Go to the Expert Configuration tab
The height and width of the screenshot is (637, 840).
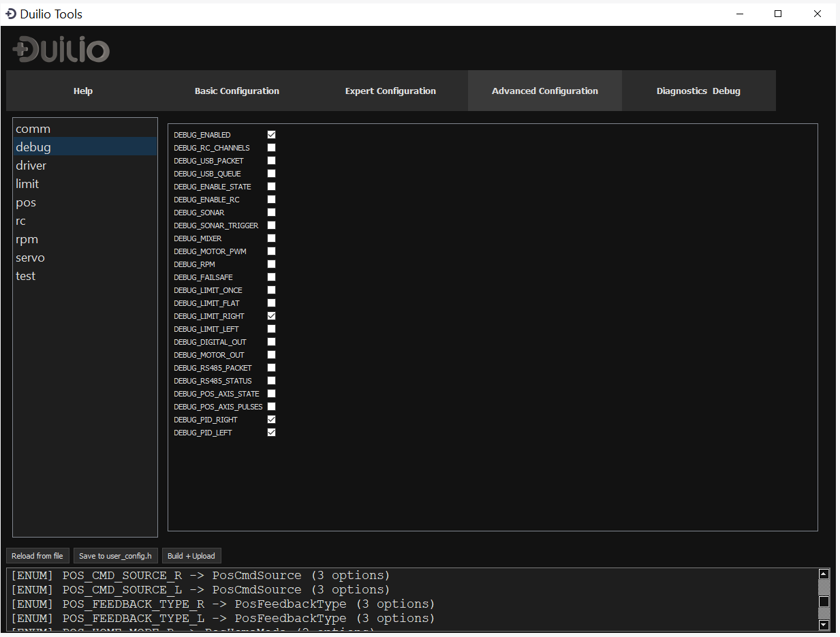coord(390,90)
